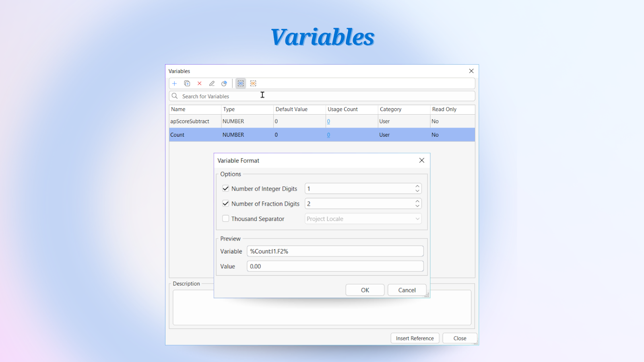Screen dimensions: 644x362
Task: Click the Insert Reference button
Action: point(415,338)
